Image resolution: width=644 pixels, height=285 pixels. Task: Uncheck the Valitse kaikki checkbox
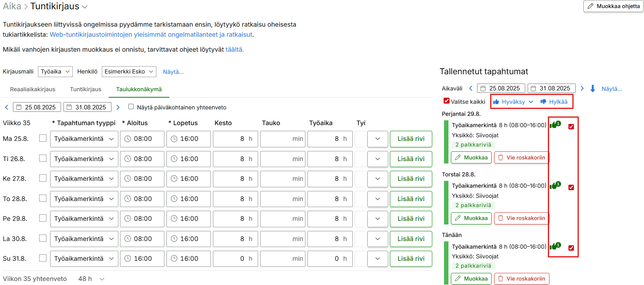[446, 101]
